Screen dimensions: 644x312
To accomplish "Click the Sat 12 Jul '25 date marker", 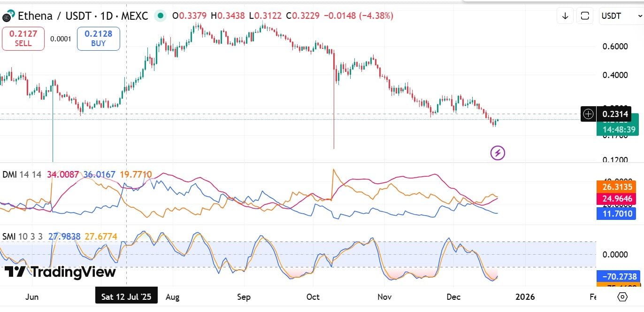I will [x=127, y=296].
